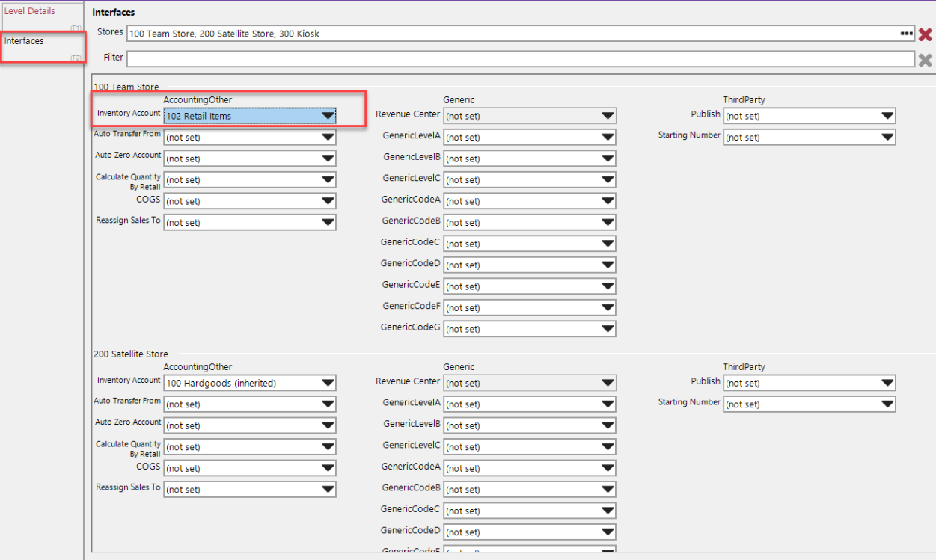This screenshot has height=560, width=936.
Task: Open 100 Team Store GenericCodeB dropdown
Action: pos(530,223)
